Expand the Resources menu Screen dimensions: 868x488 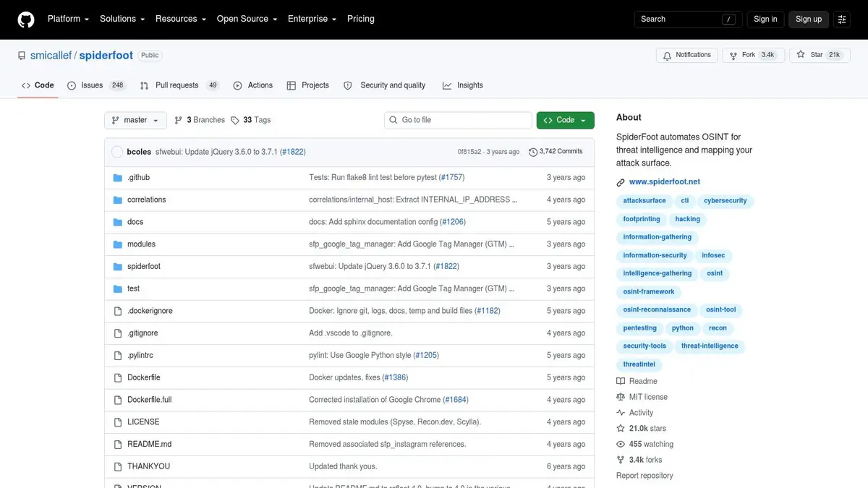181,19
